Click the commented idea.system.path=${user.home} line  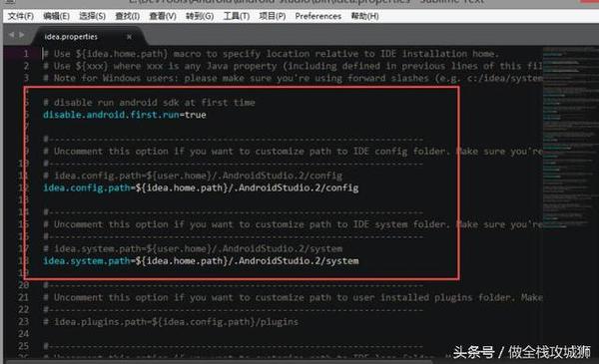tap(193, 248)
